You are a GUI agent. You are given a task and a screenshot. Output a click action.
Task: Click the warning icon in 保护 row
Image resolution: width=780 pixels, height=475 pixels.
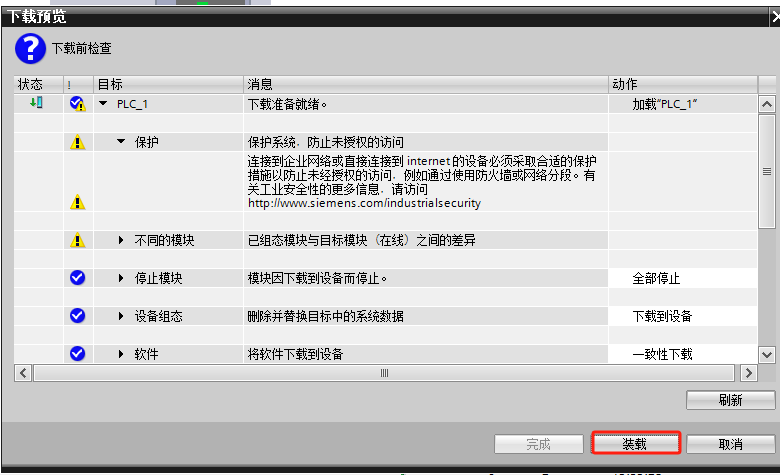pyautogui.click(x=78, y=142)
